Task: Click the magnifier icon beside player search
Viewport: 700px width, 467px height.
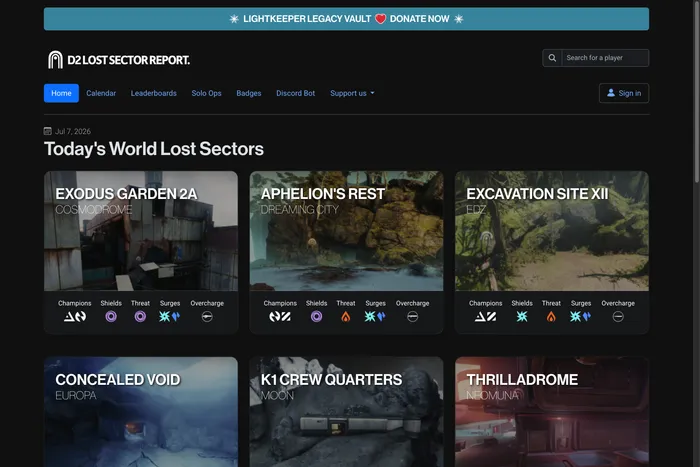Action: click(x=552, y=58)
